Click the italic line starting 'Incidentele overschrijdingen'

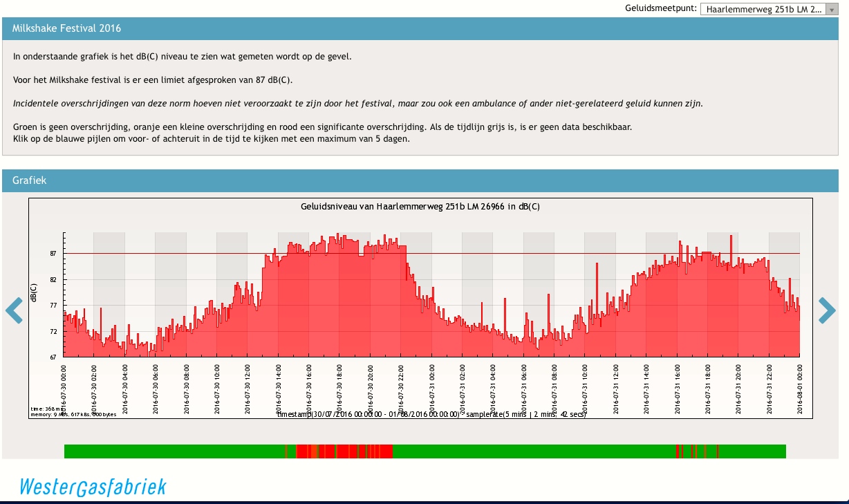(358, 103)
